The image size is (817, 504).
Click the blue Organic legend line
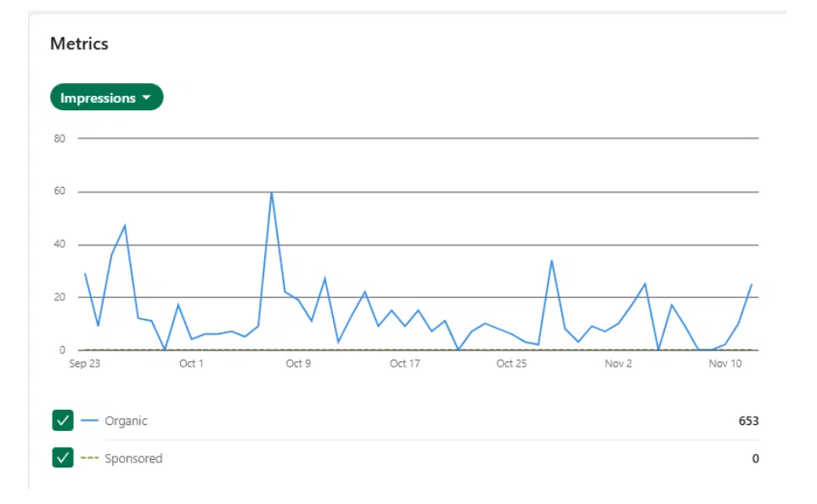click(89, 421)
